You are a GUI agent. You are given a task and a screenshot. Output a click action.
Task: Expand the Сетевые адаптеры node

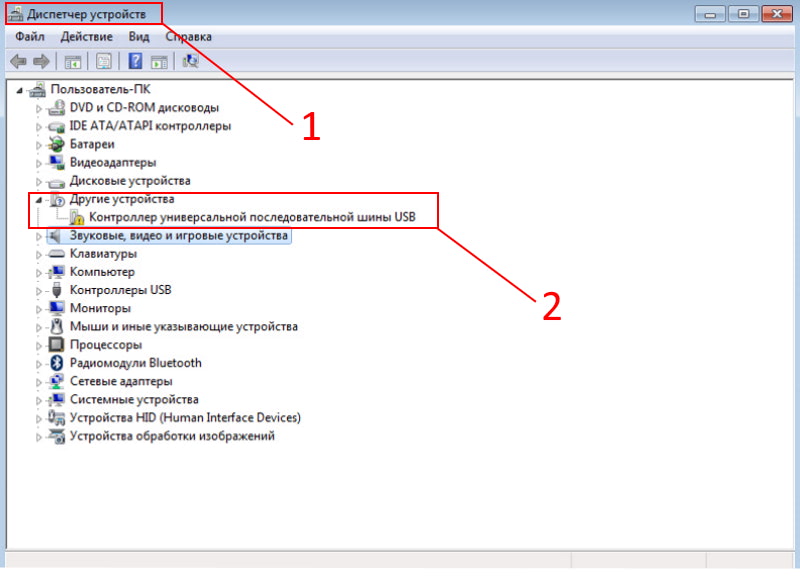[40, 382]
